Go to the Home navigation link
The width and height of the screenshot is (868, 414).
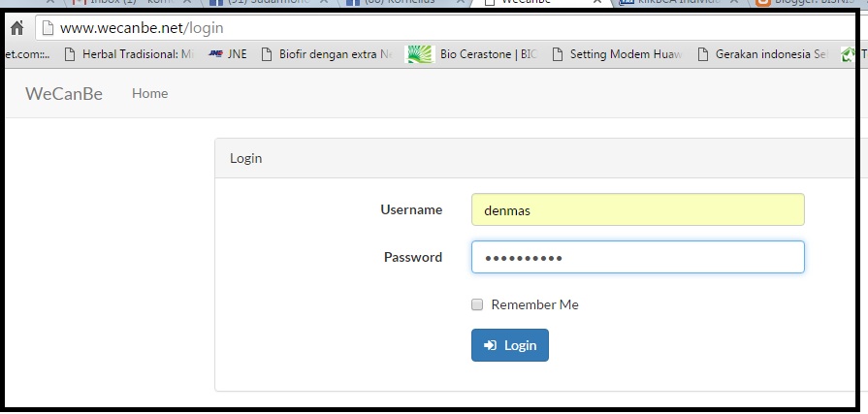(x=149, y=93)
